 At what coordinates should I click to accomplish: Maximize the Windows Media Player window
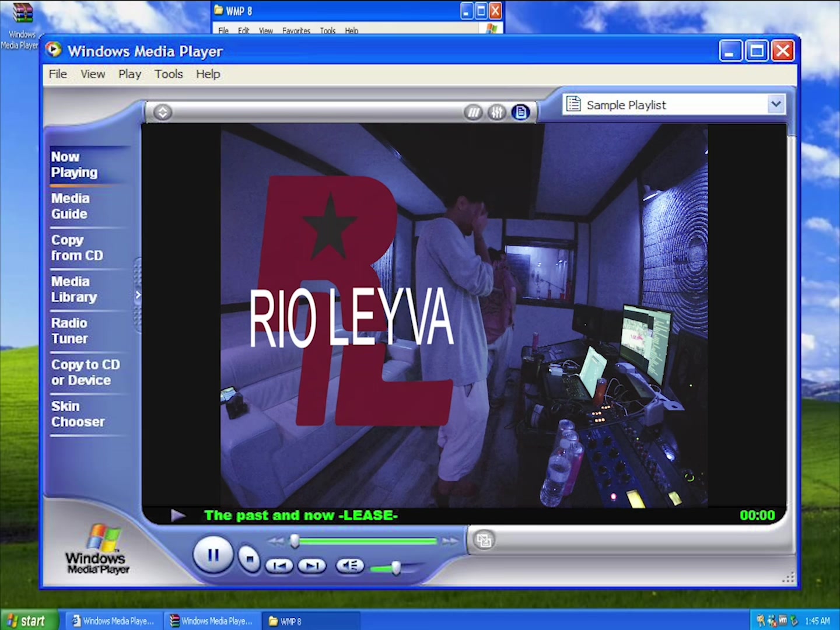[757, 51]
